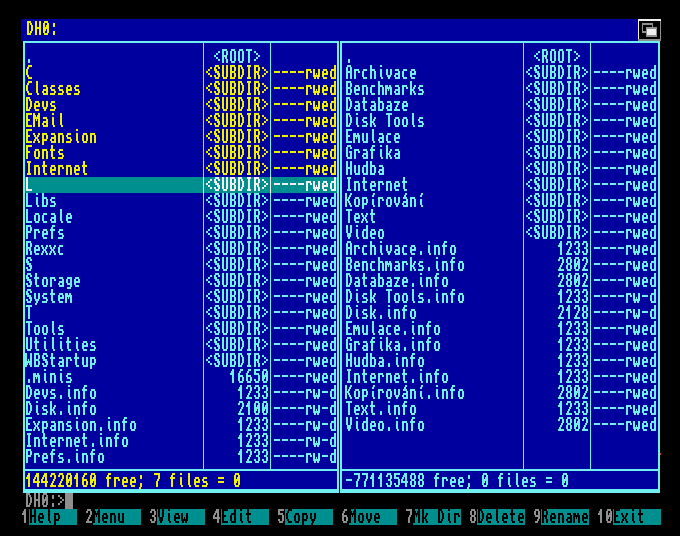Select the WBStartup folder entry
Image resolution: width=680 pixels, height=536 pixels.
pos(61,361)
